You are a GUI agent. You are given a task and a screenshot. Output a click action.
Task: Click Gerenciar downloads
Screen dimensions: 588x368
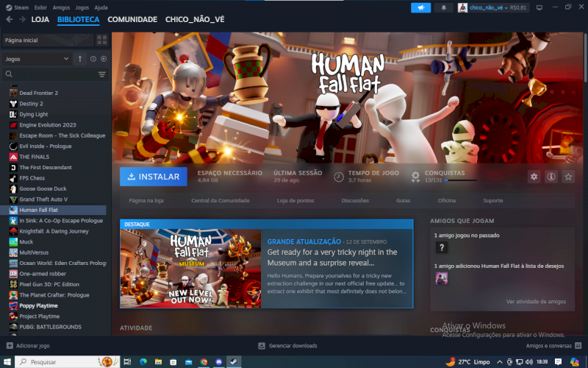pyautogui.click(x=293, y=345)
